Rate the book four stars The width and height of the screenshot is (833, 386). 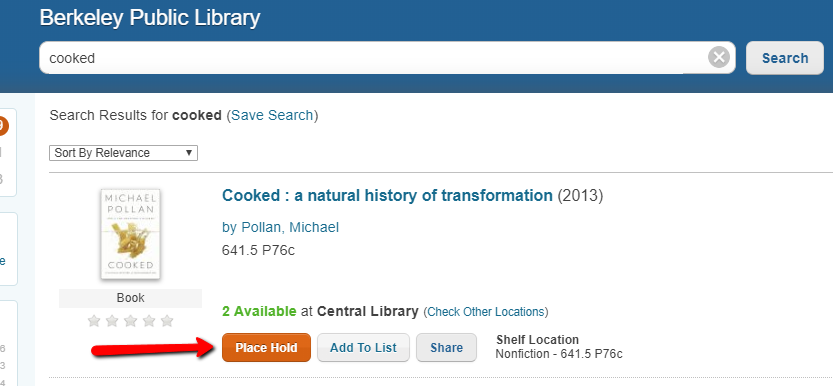coord(149,321)
